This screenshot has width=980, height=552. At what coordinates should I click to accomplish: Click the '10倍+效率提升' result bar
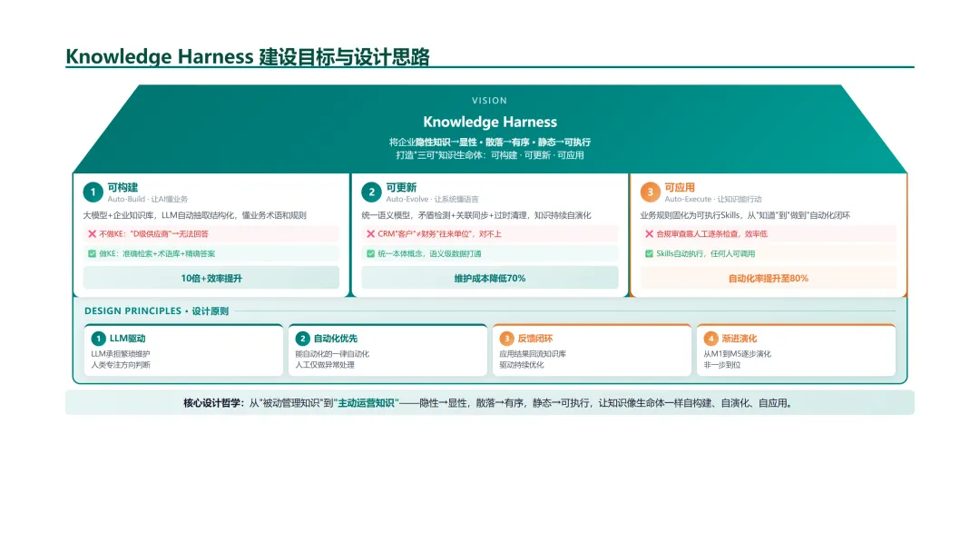tap(211, 278)
